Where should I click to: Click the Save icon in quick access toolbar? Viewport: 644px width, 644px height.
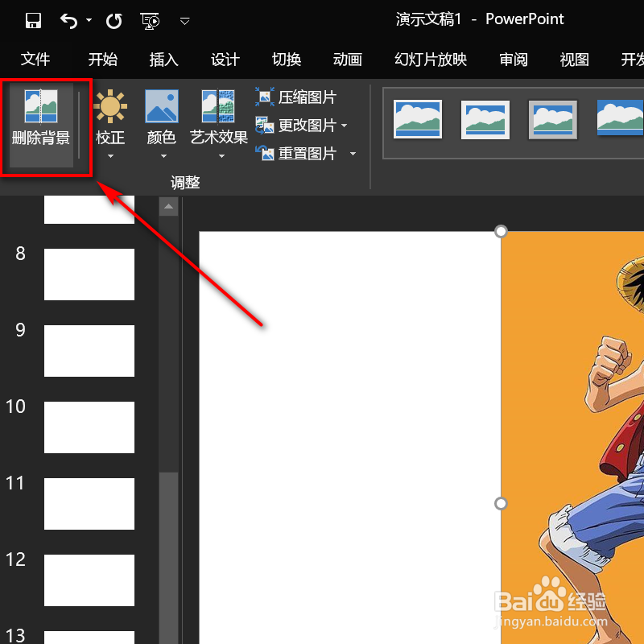point(33,20)
